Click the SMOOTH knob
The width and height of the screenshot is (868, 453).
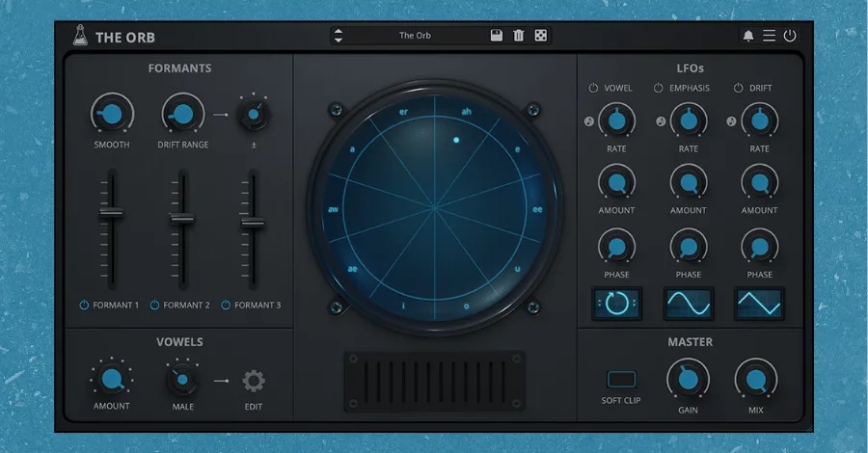[x=113, y=114]
